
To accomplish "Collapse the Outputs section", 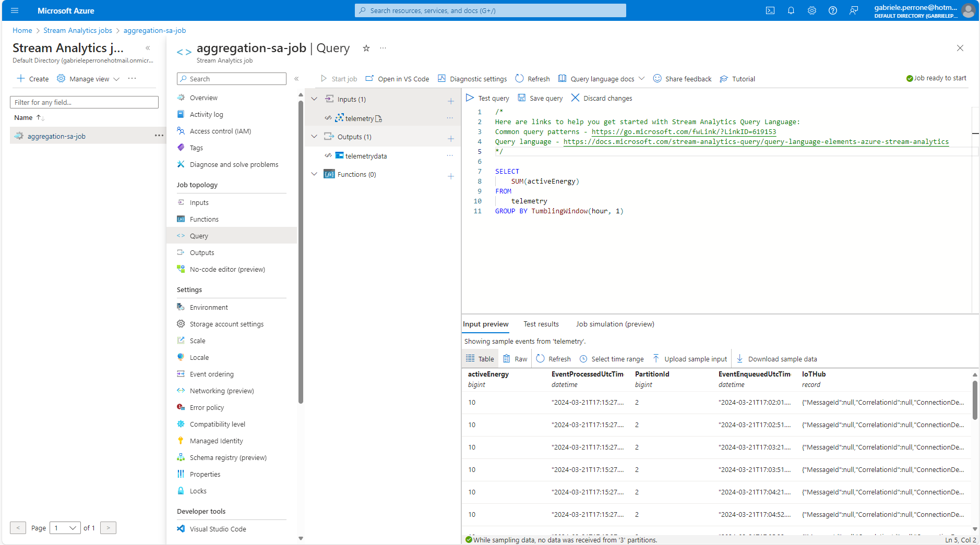I will [314, 137].
